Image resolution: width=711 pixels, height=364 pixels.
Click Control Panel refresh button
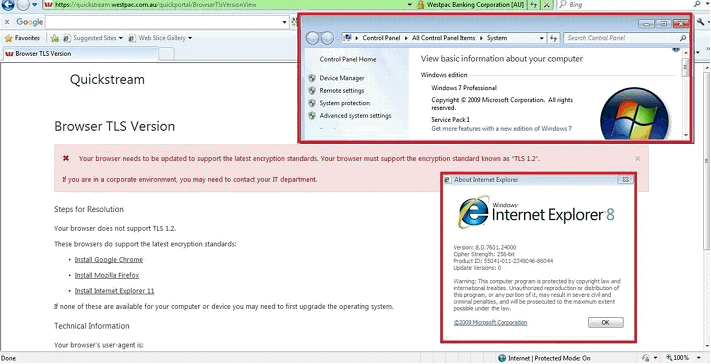[x=554, y=38]
